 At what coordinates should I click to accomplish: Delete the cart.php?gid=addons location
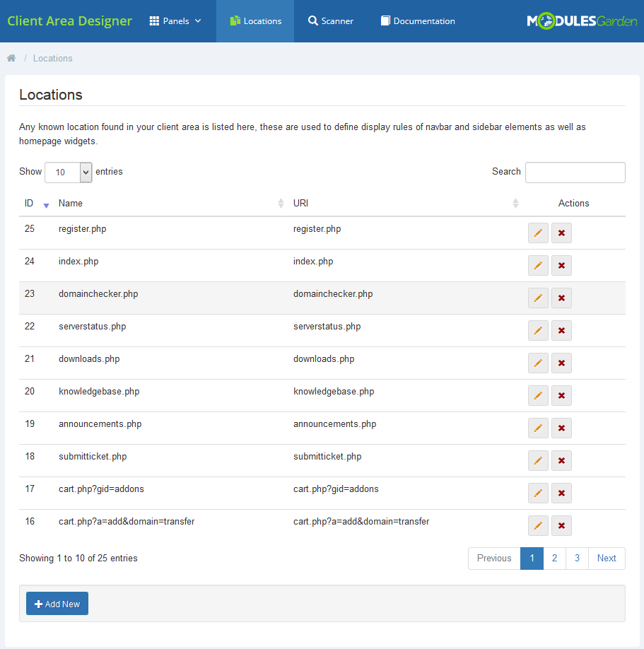point(561,493)
